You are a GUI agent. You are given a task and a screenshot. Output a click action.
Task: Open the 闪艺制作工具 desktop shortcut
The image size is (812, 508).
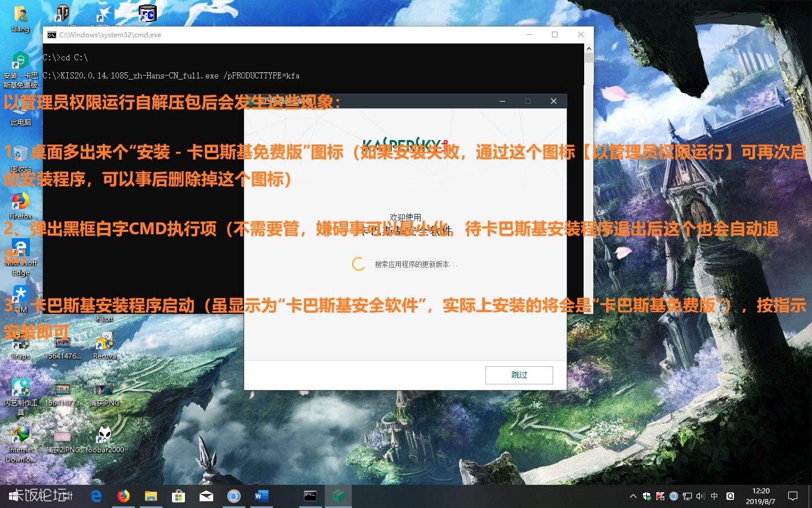20,397
